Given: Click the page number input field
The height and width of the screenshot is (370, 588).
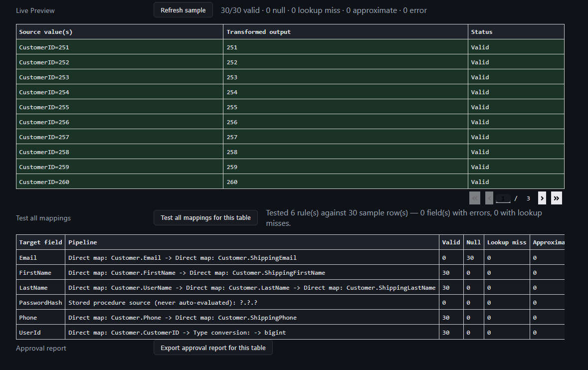Looking at the screenshot, I should coord(503,198).
